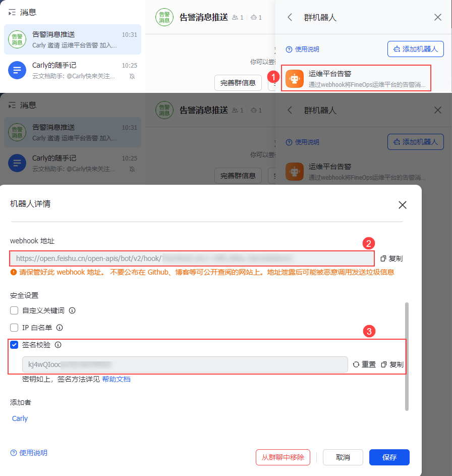Click info icon beside 签名校验
The height and width of the screenshot is (476, 452).
click(58, 345)
